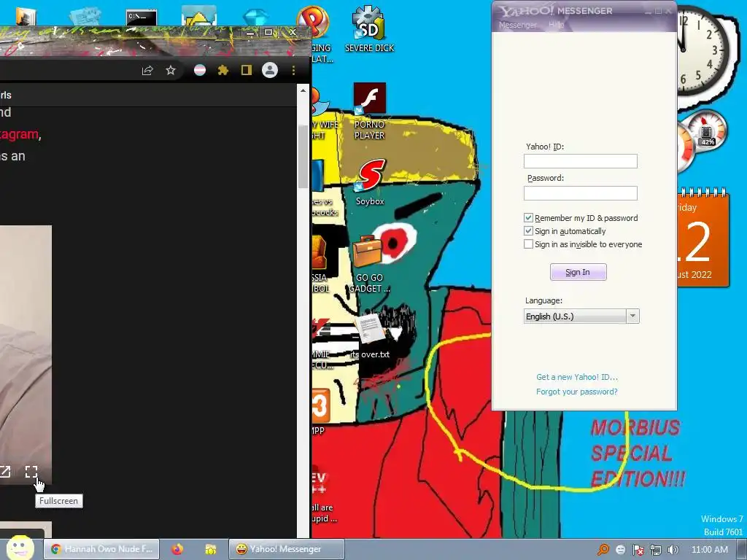Switch to the Chrome taskbar window

coord(101,549)
